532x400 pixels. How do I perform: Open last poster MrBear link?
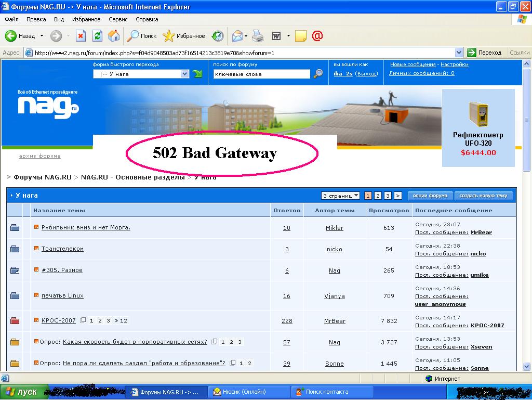tap(481, 233)
